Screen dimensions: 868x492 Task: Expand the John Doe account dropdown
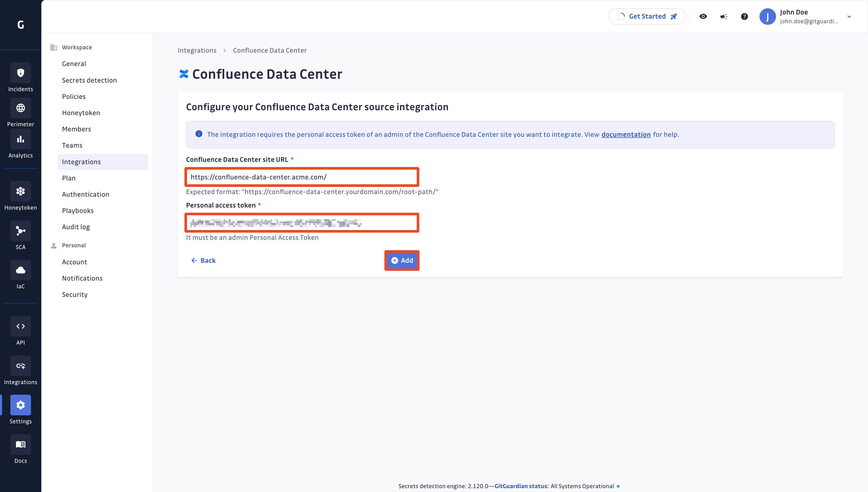point(849,17)
